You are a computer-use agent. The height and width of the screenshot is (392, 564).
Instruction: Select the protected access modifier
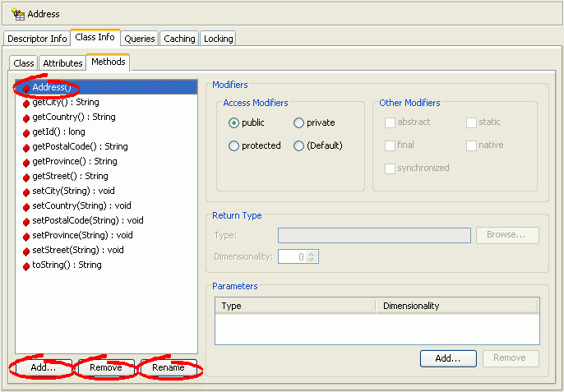(x=233, y=146)
